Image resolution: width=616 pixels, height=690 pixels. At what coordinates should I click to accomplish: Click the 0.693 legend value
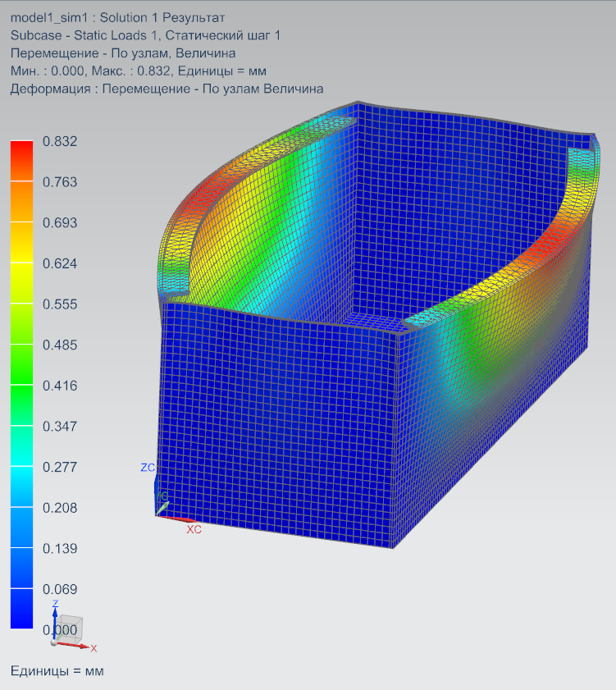(60, 222)
